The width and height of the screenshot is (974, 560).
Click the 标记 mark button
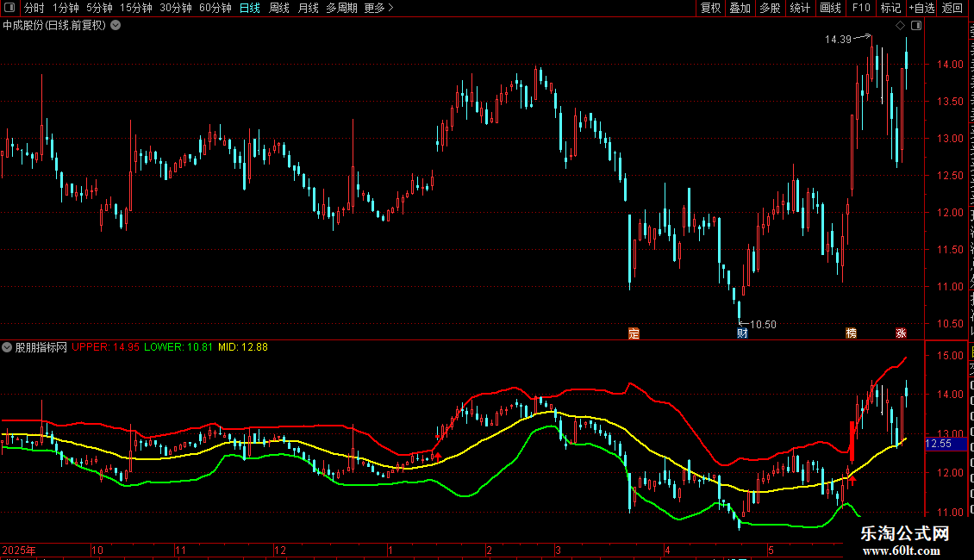(x=890, y=8)
